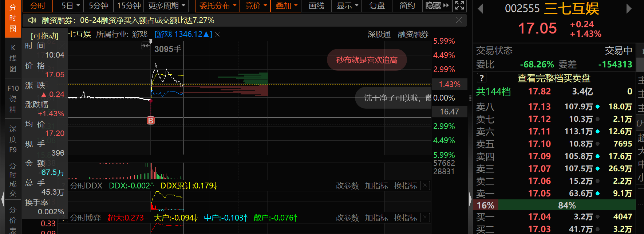Click 卖一 price 17.05
Screen dimensions: 644x234
pyautogui.click(x=540, y=194)
